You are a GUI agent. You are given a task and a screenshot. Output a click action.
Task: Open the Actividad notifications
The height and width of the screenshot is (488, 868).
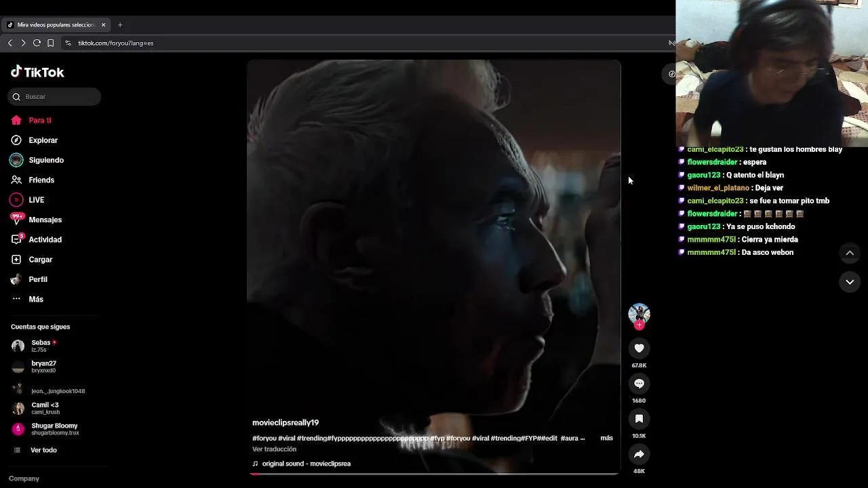pos(45,240)
